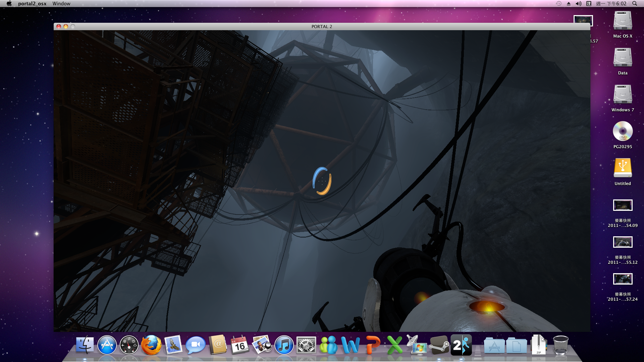Open Dashboard from the Dock

(x=129, y=345)
